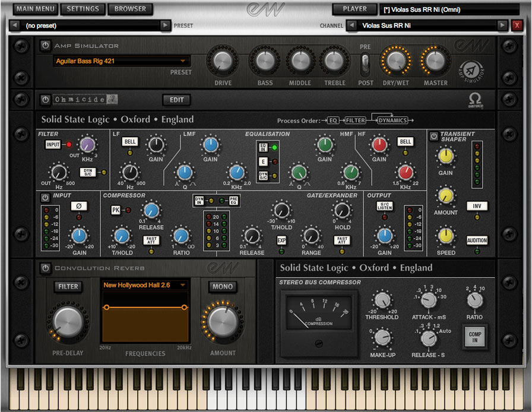532x412 pixels.
Task: Open the New Hollywood Hall 2.6 dropdown
Action: coord(145,285)
